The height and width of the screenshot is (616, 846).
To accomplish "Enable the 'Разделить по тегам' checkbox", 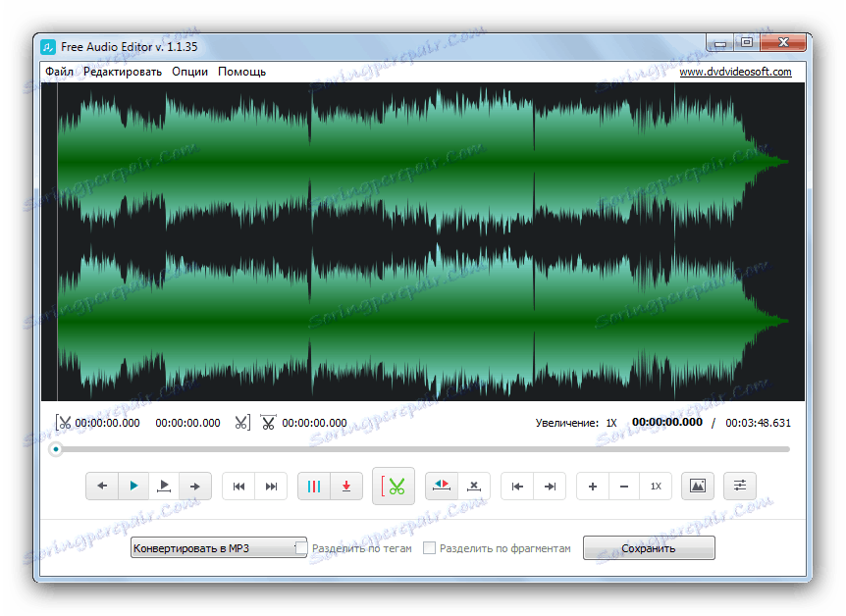I will [x=301, y=548].
